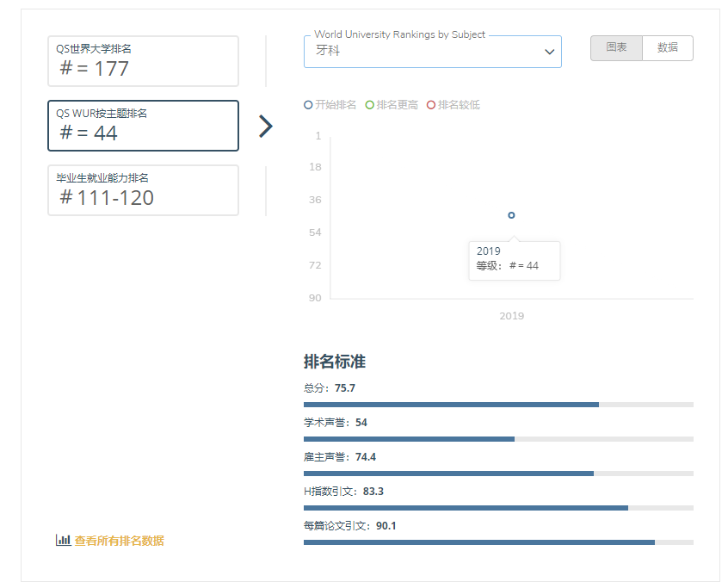
Task: Switch to 数据 data view
Action: (x=667, y=48)
